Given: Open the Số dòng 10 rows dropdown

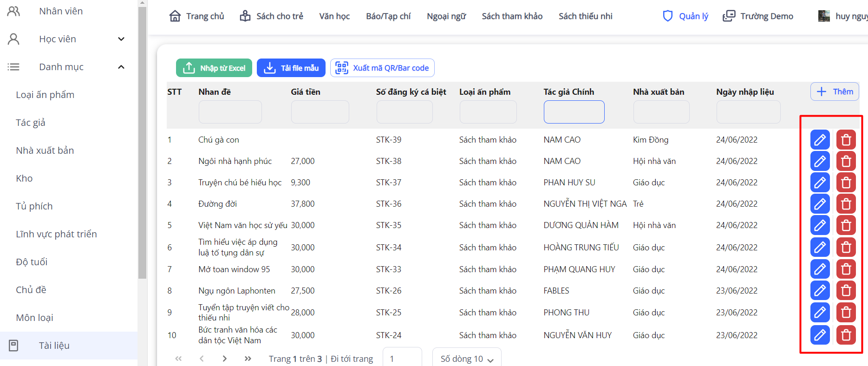Looking at the screenshot, I should 467,359.
